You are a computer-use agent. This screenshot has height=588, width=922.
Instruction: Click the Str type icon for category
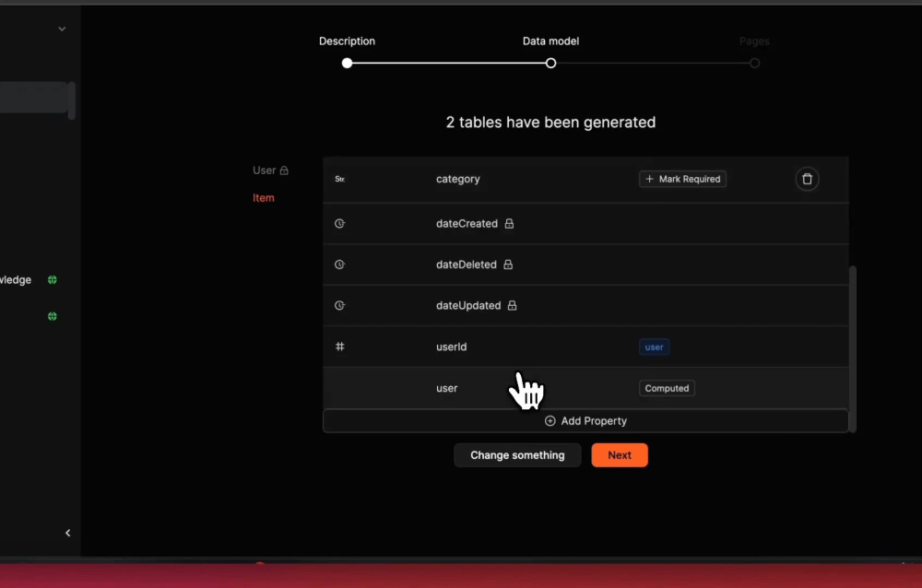point(340,179)
